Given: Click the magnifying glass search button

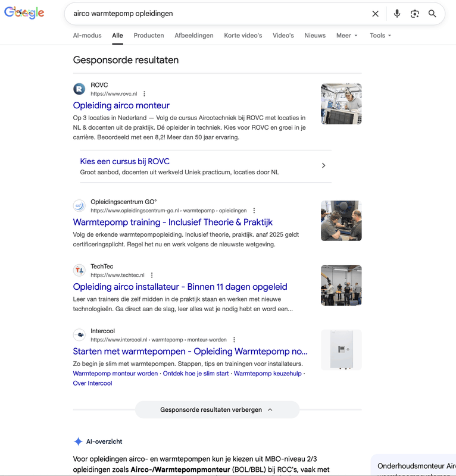Looking at the screenshot, I should (432, 14).
